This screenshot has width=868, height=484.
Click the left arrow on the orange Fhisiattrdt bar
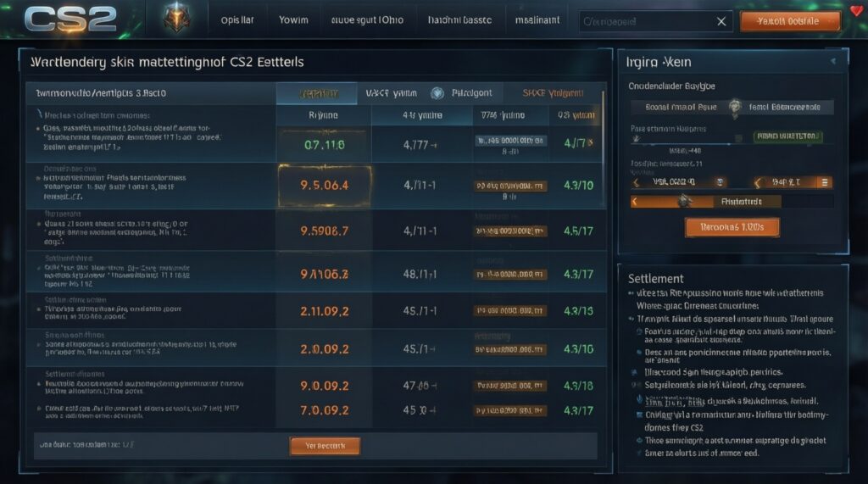(x=635, y=202)
